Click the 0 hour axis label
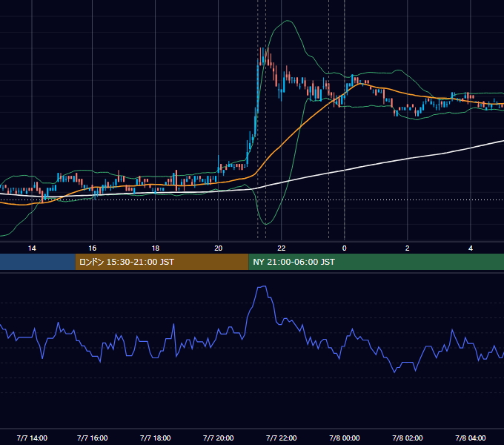The image size is (504, 445). point(344,248)
